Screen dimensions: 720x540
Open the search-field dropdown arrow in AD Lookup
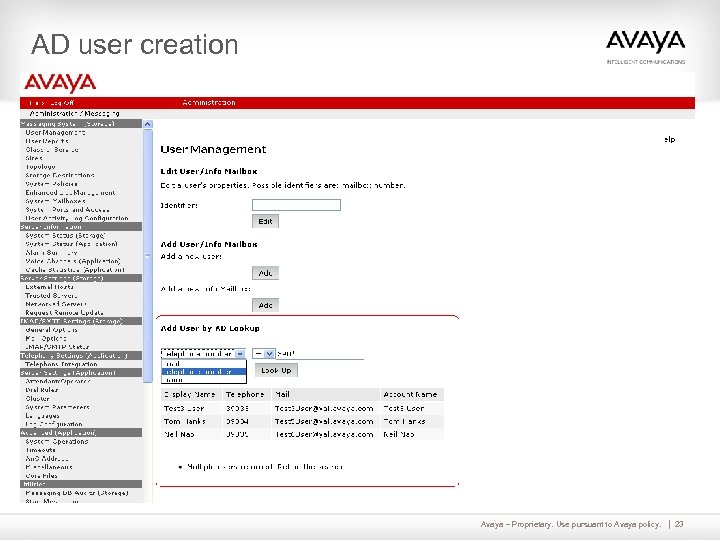pyautogui.click(x=240, y=354)
